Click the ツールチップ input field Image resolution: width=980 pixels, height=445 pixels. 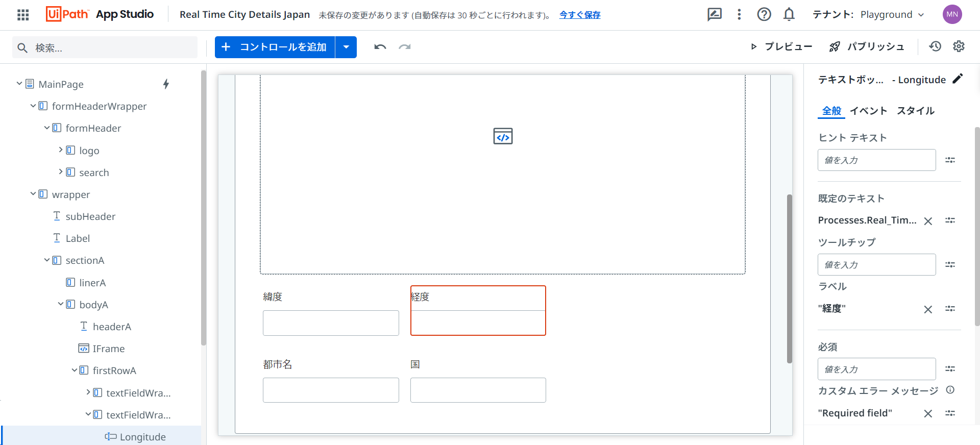(876, 265)
